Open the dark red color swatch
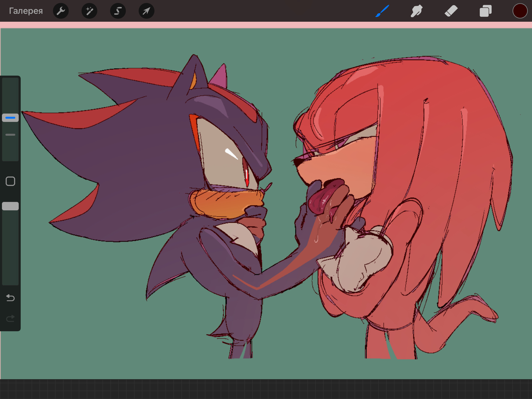The width and height of the screenshot is (532, 399). (x=520, y=11)
